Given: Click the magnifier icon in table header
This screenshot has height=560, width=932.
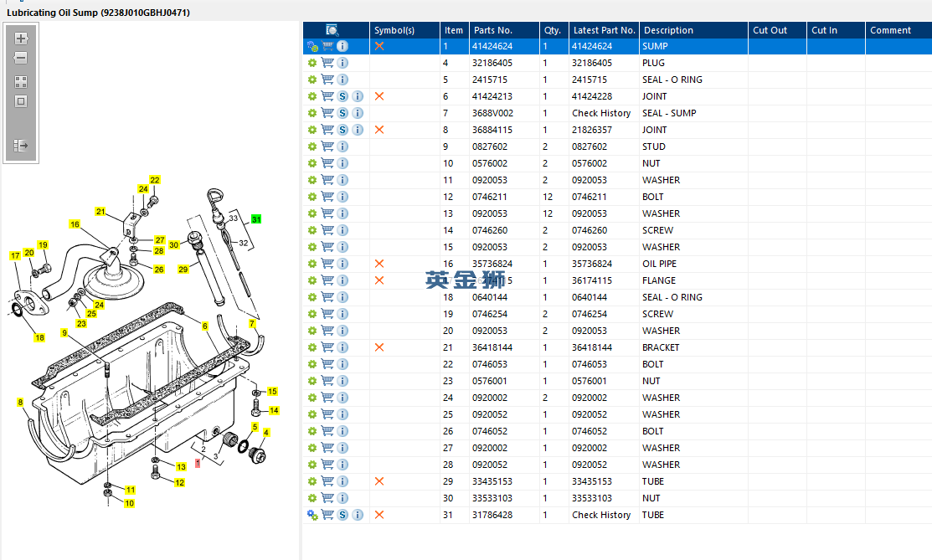Looking at the screenshot, I should pos(332,30).
